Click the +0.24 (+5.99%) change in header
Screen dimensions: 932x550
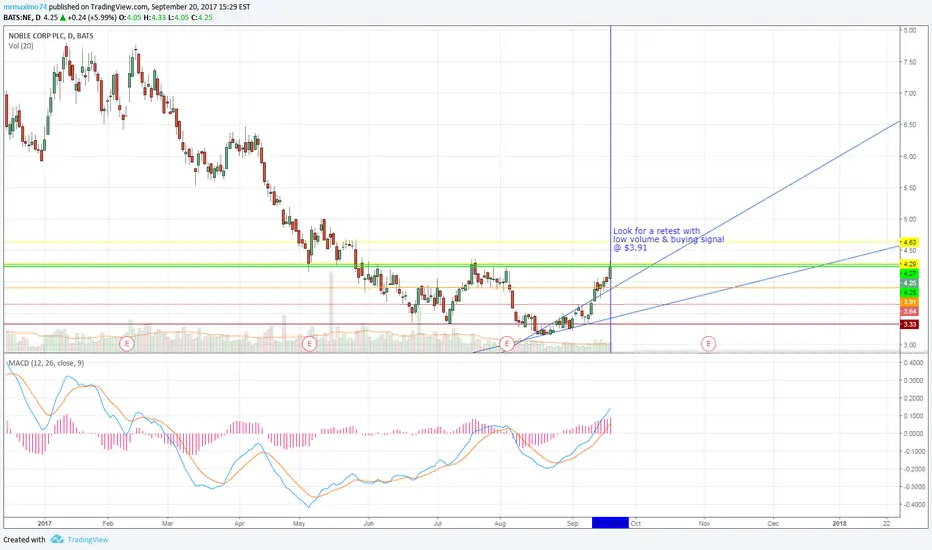[92, 18]
